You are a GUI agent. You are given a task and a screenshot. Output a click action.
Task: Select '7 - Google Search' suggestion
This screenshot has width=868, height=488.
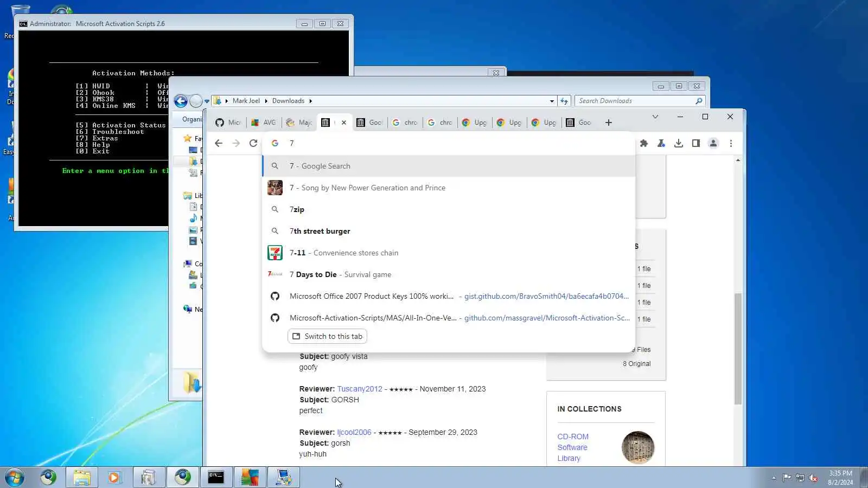pos(449,166)
